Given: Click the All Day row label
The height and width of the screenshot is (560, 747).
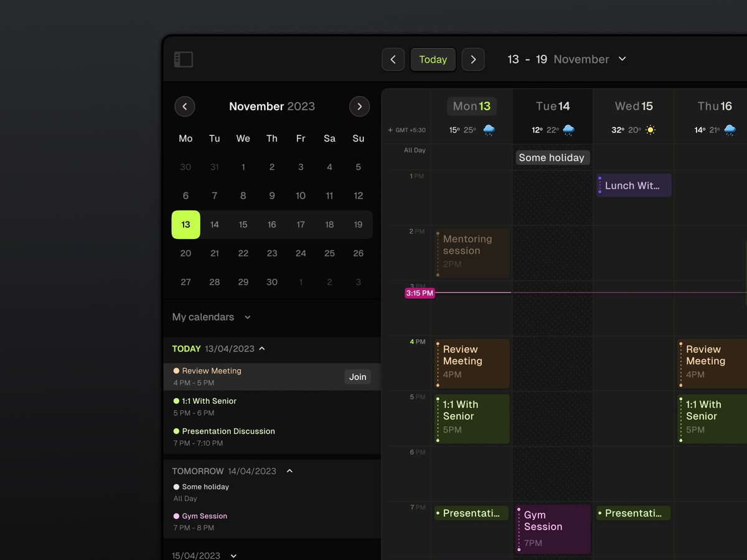Looking at the screenshot, I should (x=415, y=151).
